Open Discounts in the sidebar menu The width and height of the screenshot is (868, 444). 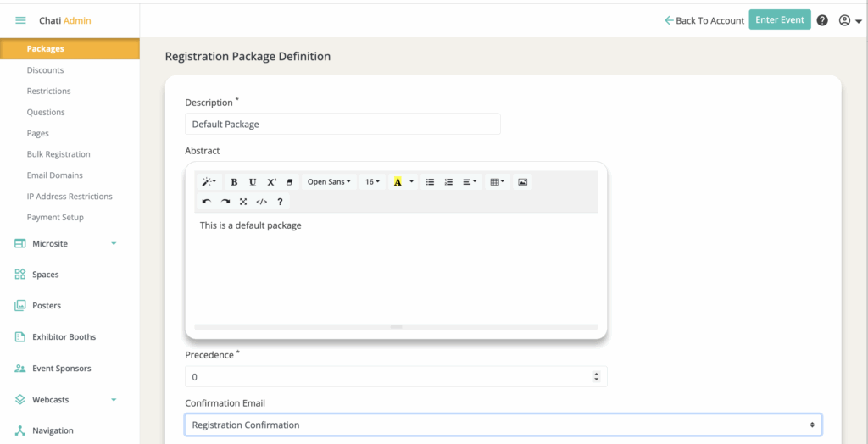pos(45,70)
